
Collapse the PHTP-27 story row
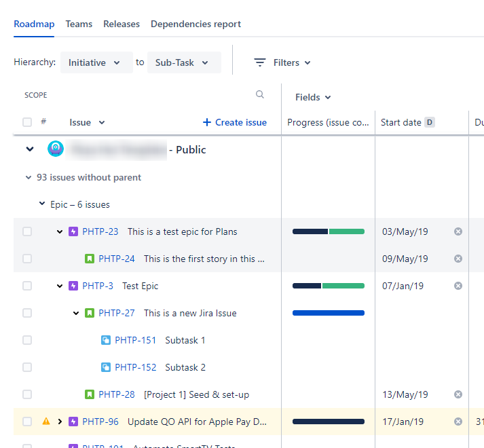point(76,313)
